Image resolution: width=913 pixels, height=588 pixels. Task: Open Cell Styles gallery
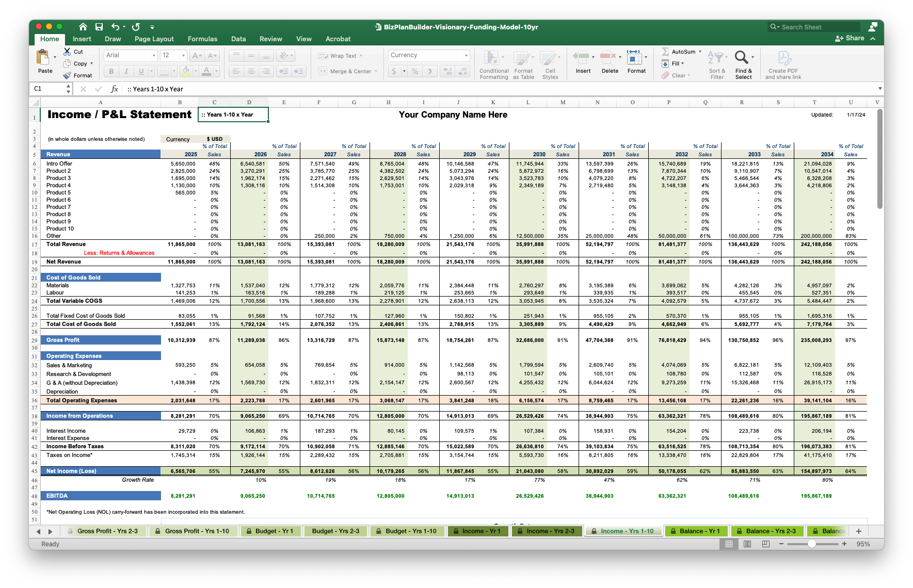pyautogui.click(x=550, y=65)
